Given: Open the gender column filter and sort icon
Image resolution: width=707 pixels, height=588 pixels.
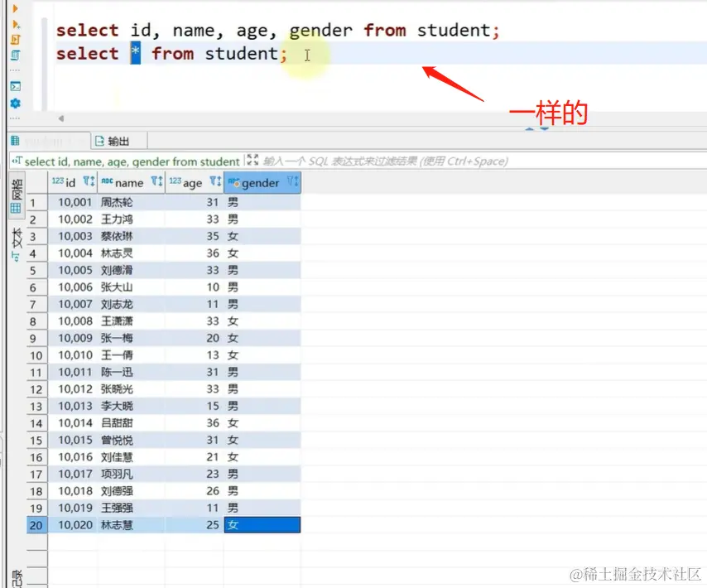Looking at the screenshot, I should coord(292,181).
